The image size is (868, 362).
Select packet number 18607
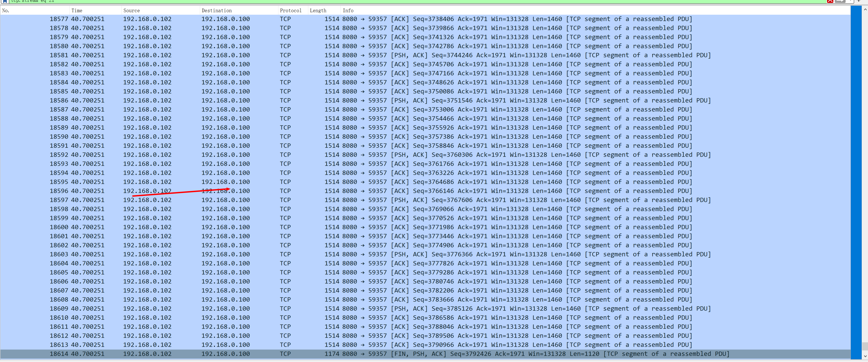tap(425, 291)
